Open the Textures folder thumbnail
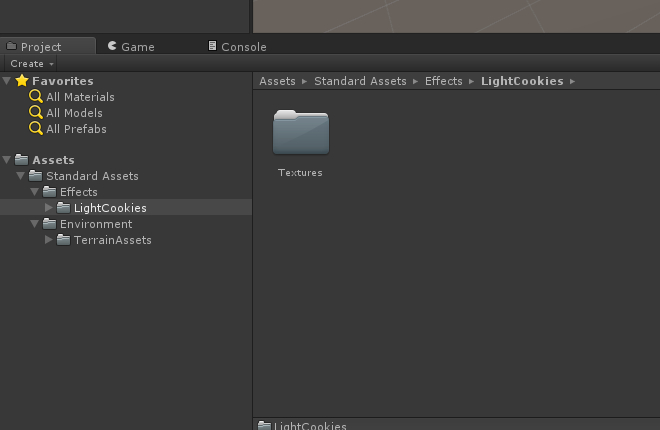Viewport: 660px width, 430px height. (301, 132)
